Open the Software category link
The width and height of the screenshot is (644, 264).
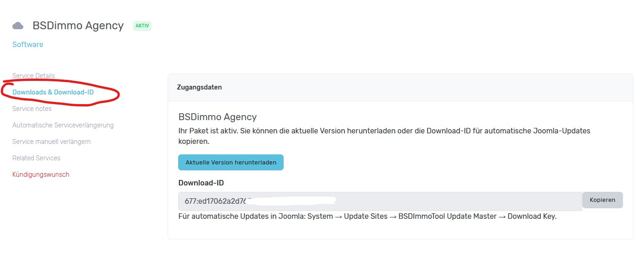(x=28, y=44)
